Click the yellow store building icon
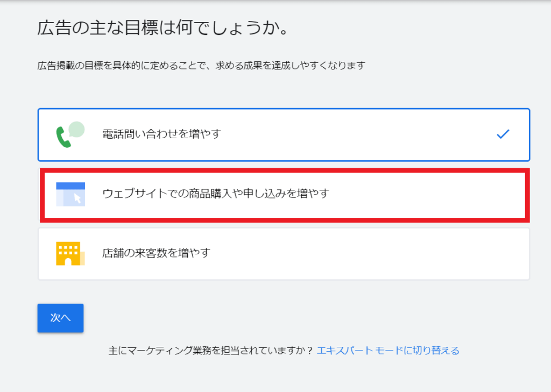The height and width of the screenshot is (392, 551). tap(70, 253)
